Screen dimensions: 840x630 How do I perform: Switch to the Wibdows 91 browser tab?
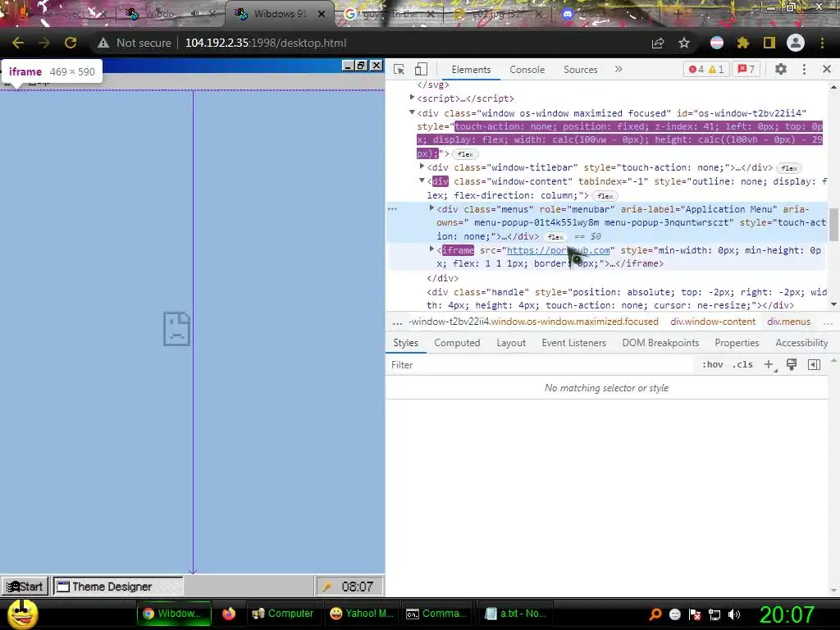(x=281, y=14)
